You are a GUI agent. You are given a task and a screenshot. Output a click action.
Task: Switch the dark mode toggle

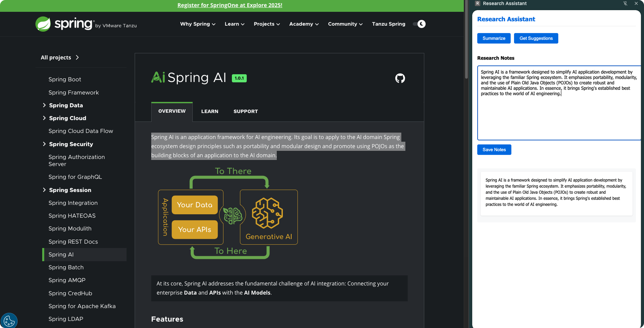click(419, 24)
